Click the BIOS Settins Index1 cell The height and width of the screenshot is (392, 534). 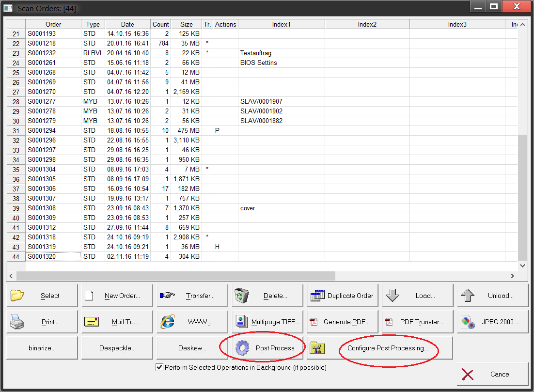coord(282,63)
